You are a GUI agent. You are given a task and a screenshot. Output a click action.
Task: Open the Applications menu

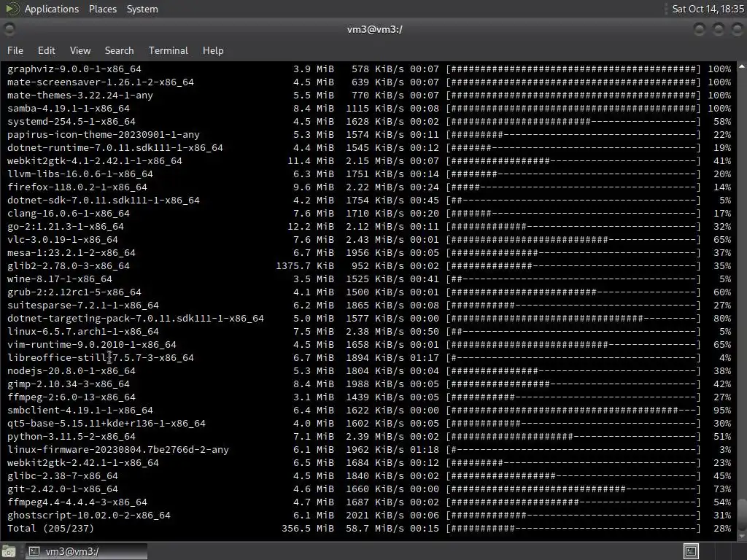[52, 9]
